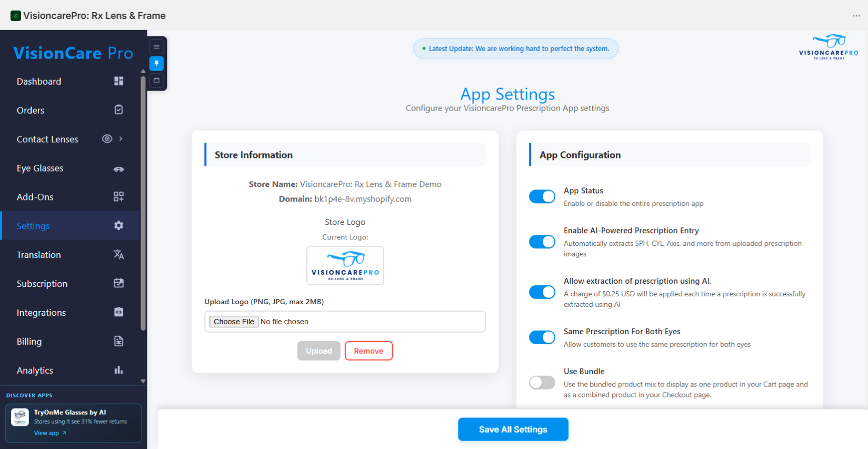Click the 'App Configuration' section heading
The width and height of the screenshot is (868, 449).
580,155
